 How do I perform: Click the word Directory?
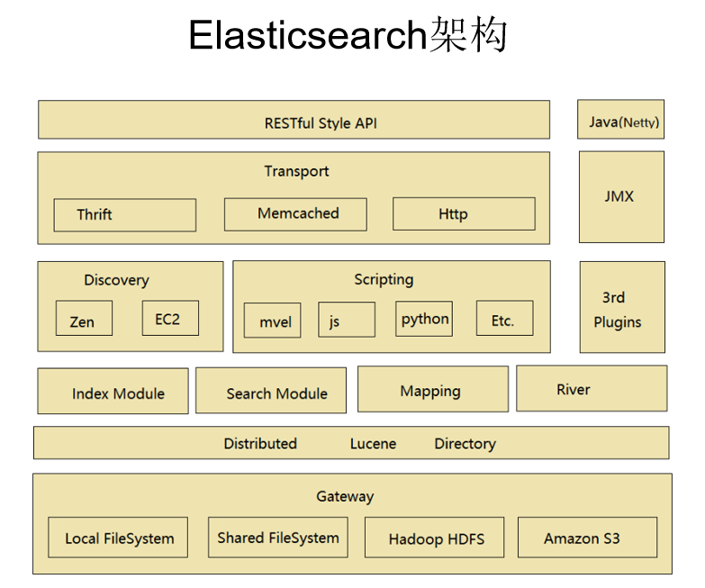(x=465, y=444)
